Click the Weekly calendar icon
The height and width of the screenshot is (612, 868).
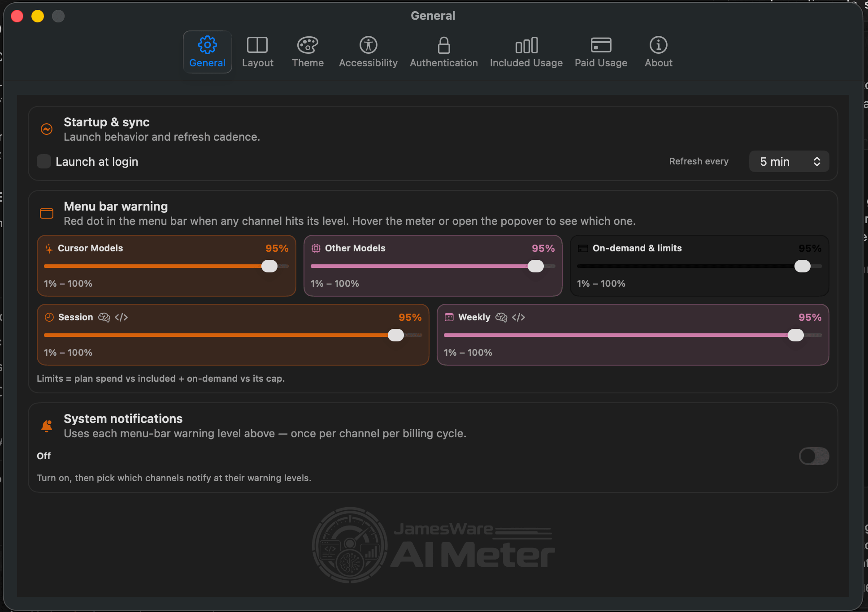(x=449, y=317)
